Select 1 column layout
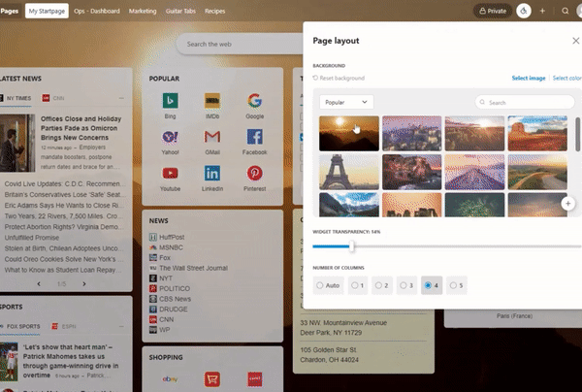 click(358, 285)
